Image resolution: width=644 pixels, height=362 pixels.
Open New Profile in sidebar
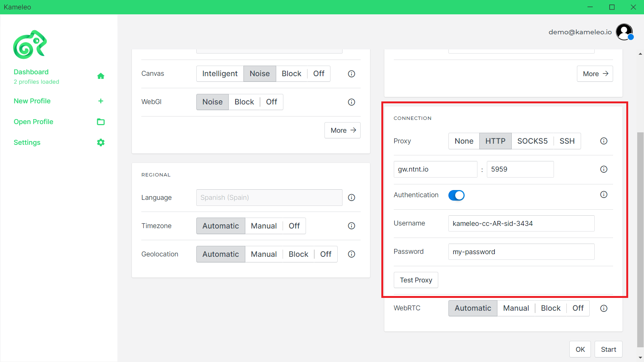[x=32, y=101]
